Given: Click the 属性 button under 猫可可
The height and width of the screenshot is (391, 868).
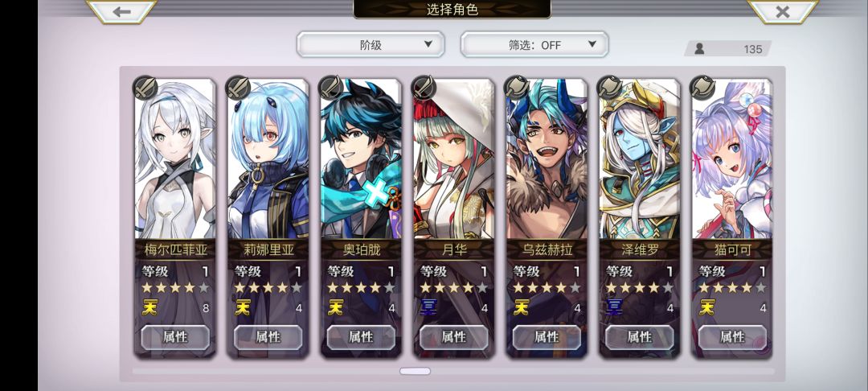Looking at the screenshot, I should (x=732, y=337).
